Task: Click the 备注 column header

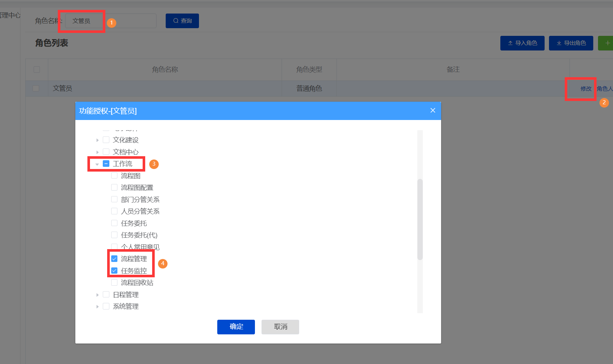Action: 453,70
